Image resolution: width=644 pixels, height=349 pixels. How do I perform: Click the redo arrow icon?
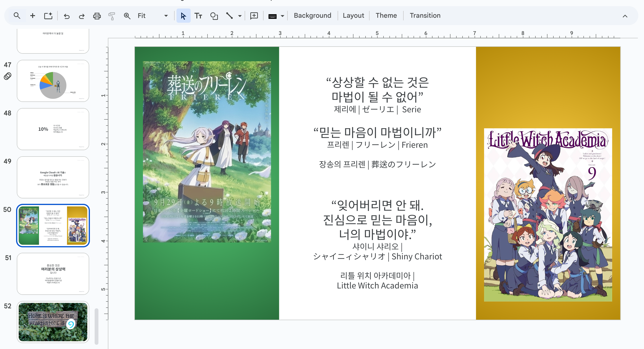tap(81, 16)
